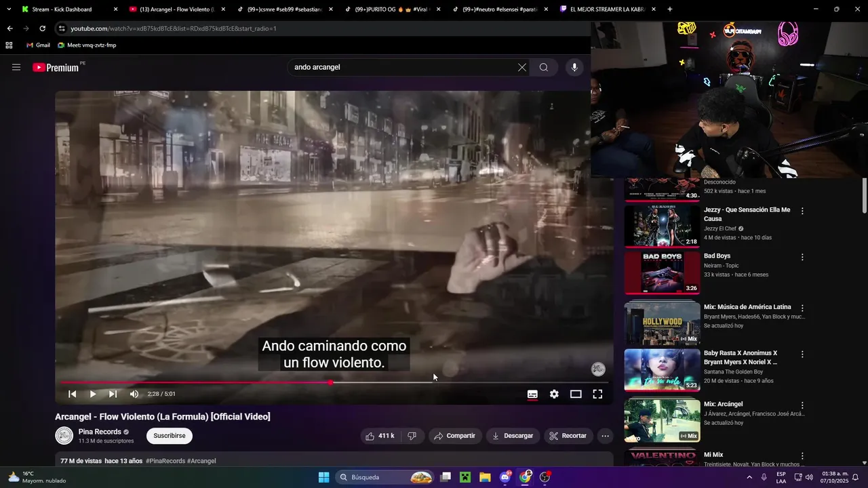
Task: Start voice search with microphone
Action: (x=574, y=67)
